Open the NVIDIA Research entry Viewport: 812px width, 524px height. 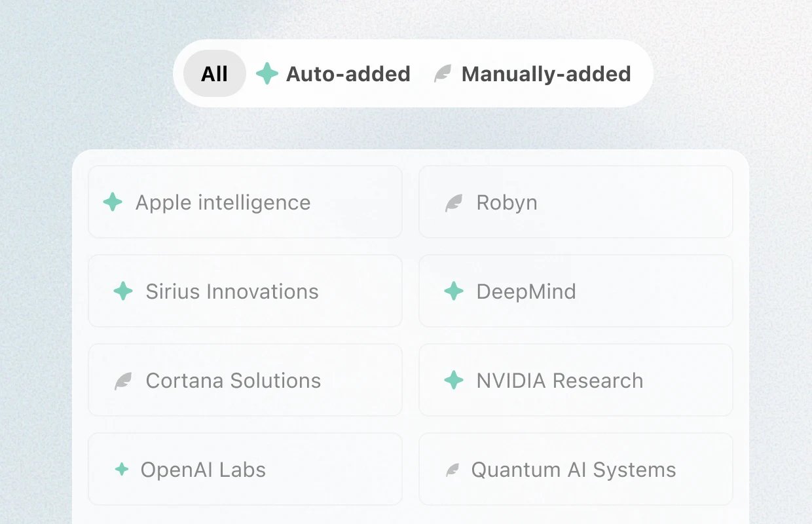pyautogui.click(x=575, y=381)
